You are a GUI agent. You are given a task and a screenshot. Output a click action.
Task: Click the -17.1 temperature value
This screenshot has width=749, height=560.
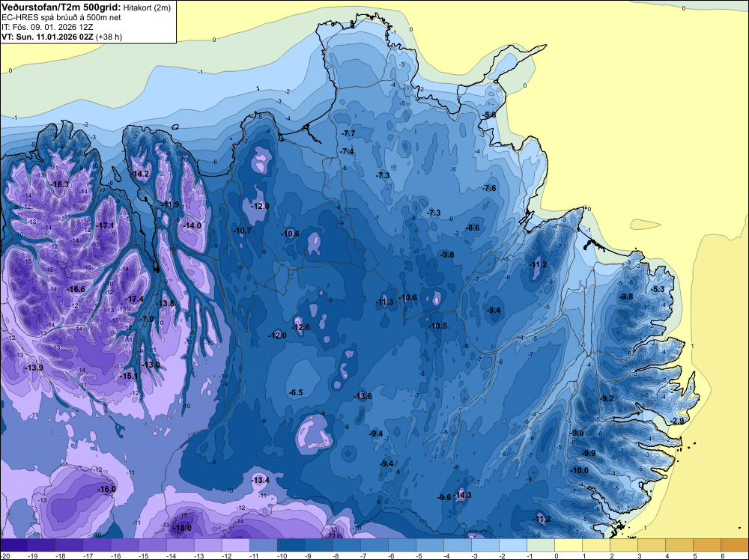[105, 225]
